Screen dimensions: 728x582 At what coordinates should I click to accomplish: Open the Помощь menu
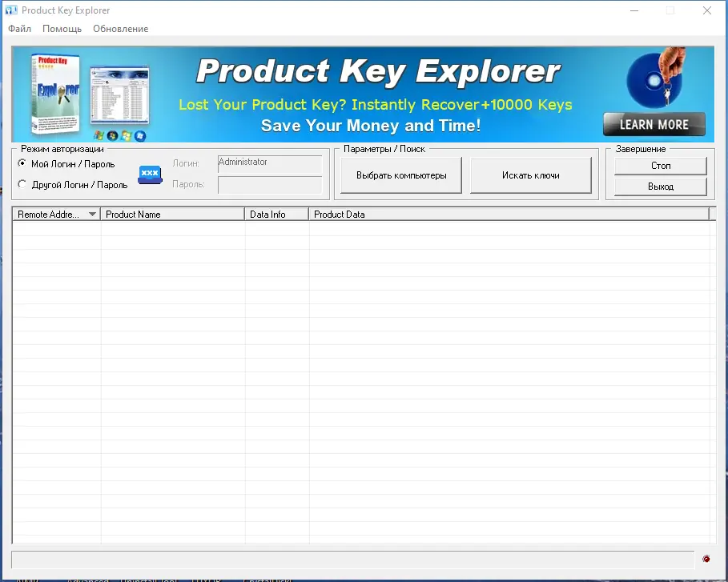pos(62,28)
